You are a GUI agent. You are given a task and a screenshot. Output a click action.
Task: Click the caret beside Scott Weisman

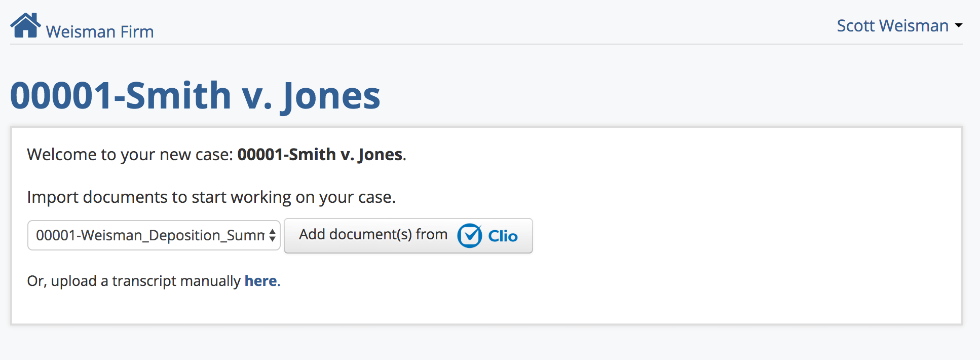958,25
